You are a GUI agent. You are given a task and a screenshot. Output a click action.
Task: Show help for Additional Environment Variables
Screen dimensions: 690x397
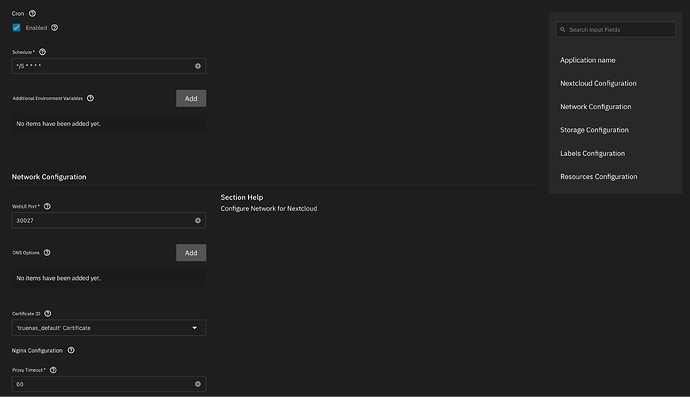click(x=90, y=98)
